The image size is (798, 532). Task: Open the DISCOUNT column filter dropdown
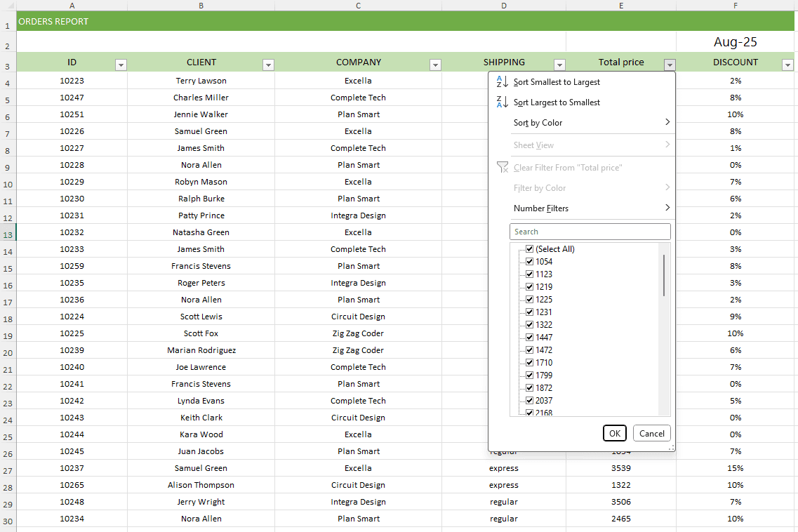click(x=787, y=65)
